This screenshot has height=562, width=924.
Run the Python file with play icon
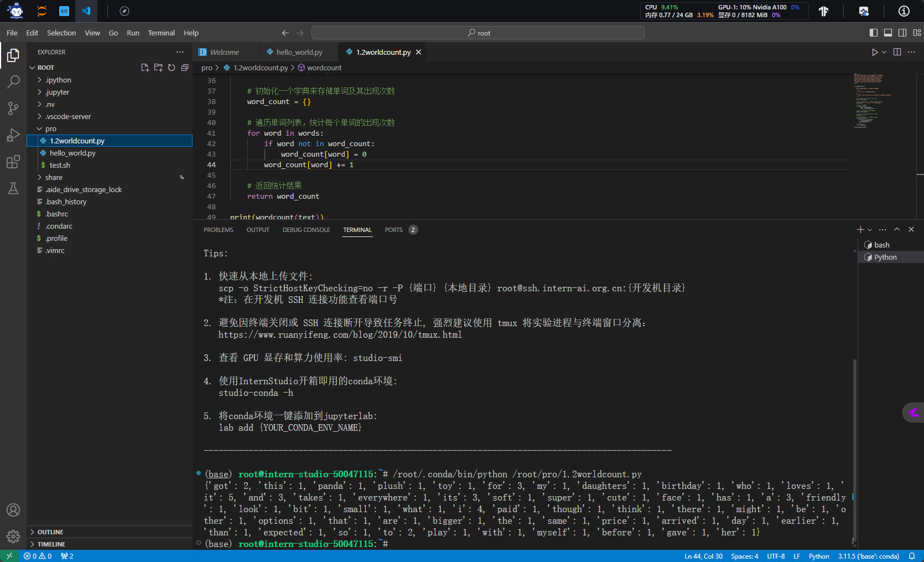[875, 52]
